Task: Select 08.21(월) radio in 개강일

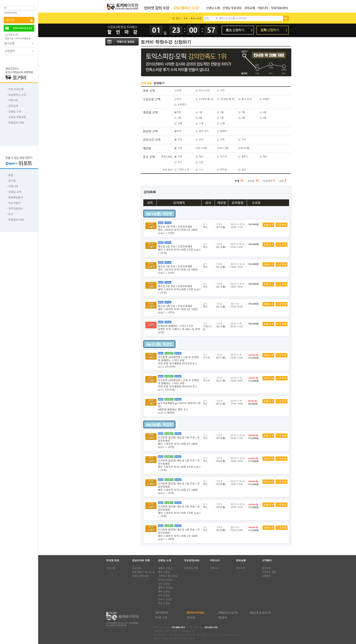Action: click(x=218, y=148)
